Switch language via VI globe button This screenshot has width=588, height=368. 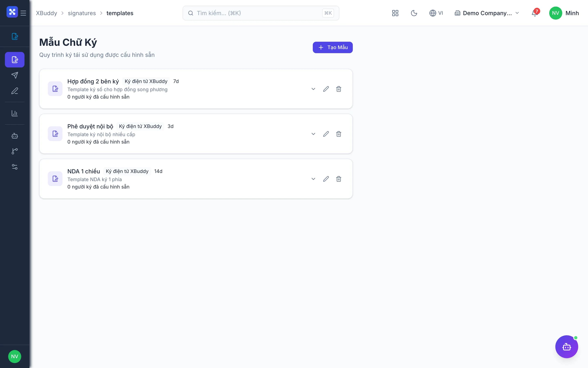[436, 13]
